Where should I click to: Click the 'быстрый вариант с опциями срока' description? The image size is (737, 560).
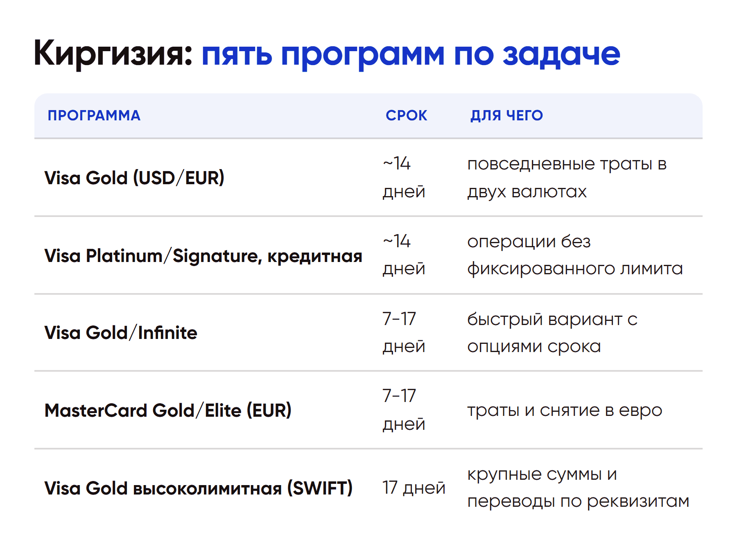click(552, 332)
